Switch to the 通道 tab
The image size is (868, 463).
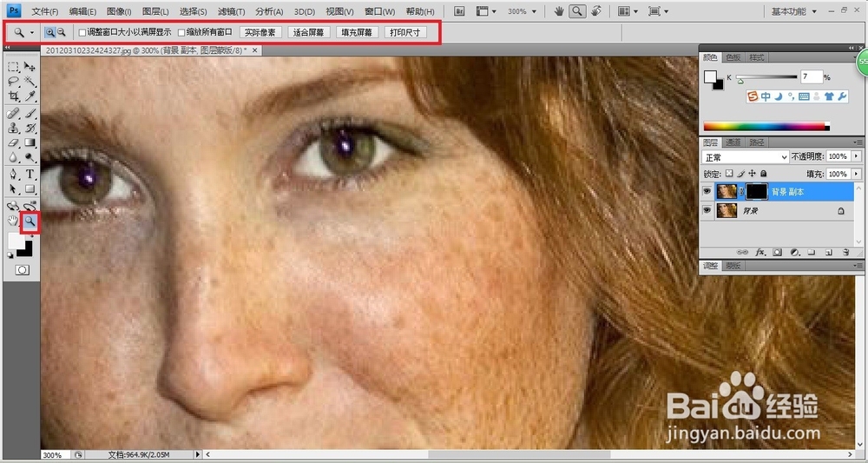(x=733, y=142)
